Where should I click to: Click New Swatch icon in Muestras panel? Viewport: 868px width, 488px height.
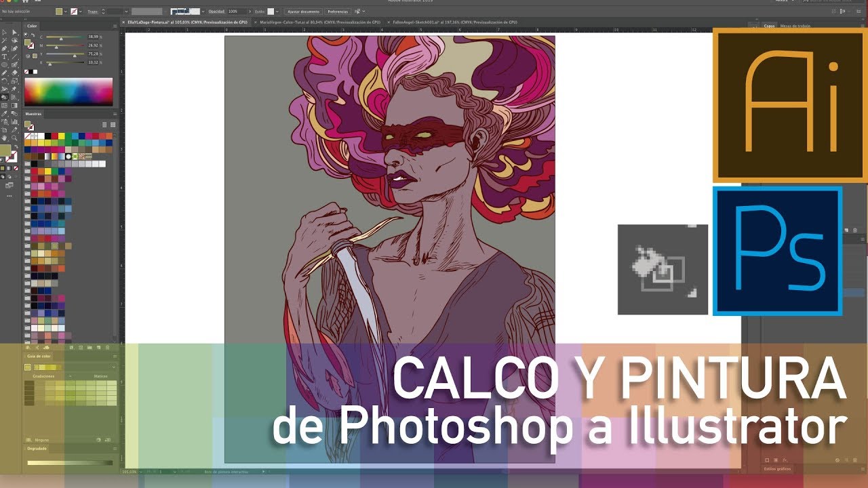[98, 347]
